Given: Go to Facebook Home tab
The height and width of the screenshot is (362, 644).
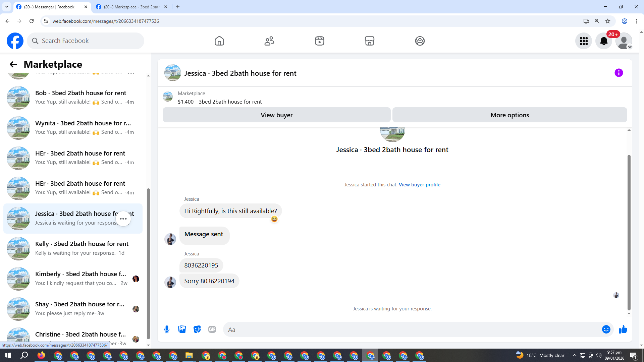Looking at the screenshot, I should point(219,41).
